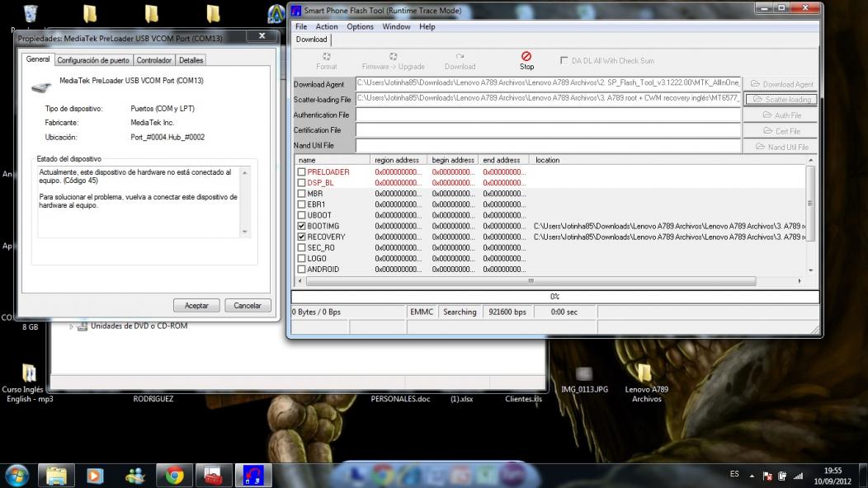This screenshot has height=488, width=868.
Task: Expand Unidades de DVD o CD-ROM node
Action: (x=72, y=326)
